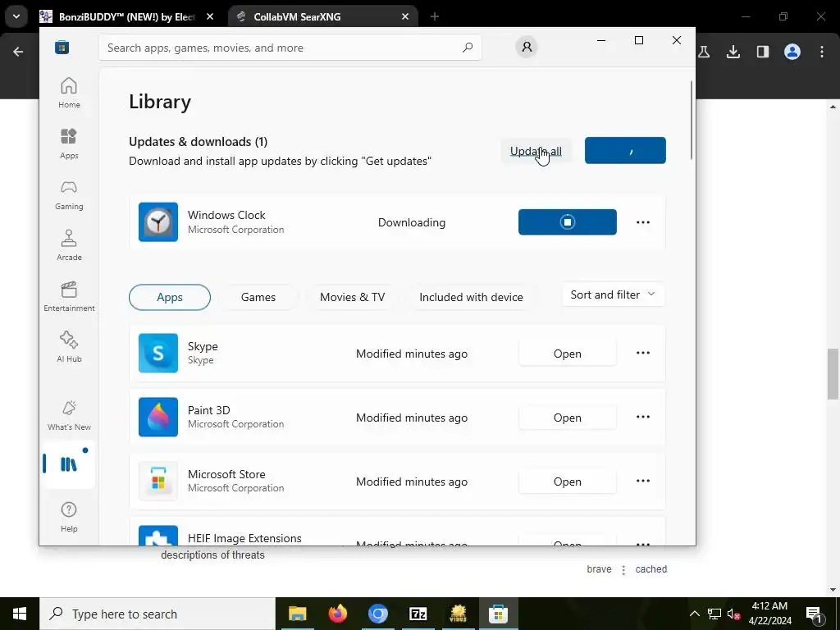Close the BonziBUDDY browser tab
The width and height of the screenshot is (840, 630).
[x=210, y=16]
